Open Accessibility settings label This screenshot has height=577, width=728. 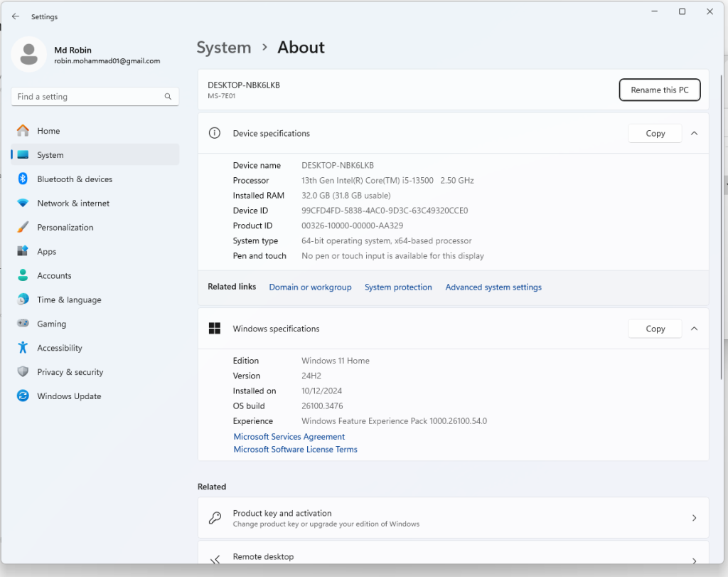[60, 348]
